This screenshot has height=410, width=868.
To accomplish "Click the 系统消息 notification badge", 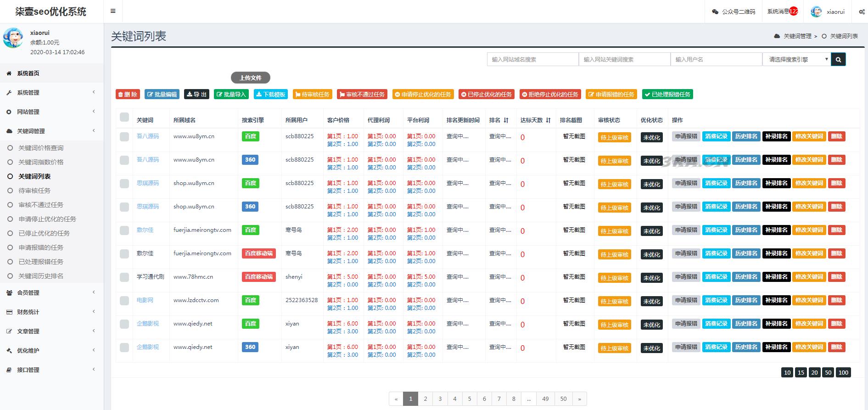I will 794,11.
